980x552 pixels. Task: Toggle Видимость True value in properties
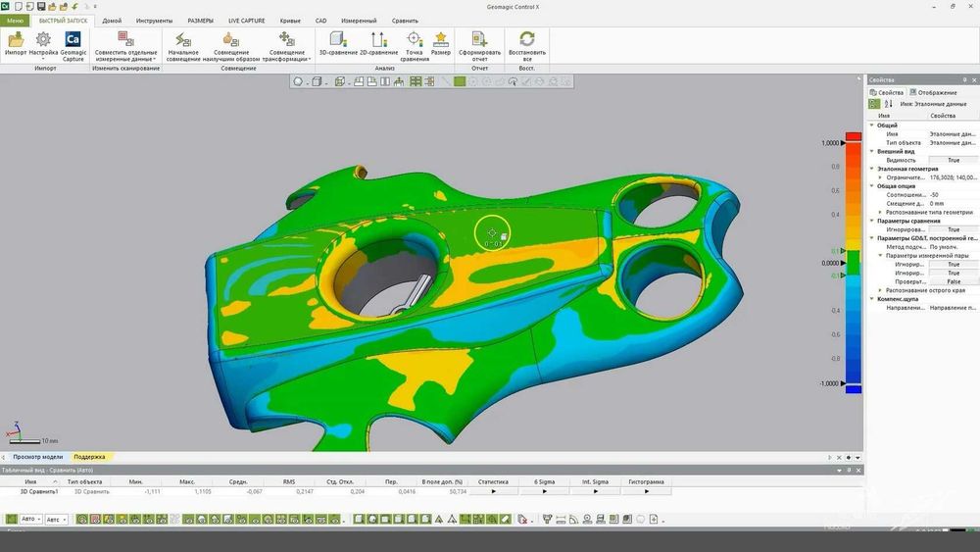point(954,160)
